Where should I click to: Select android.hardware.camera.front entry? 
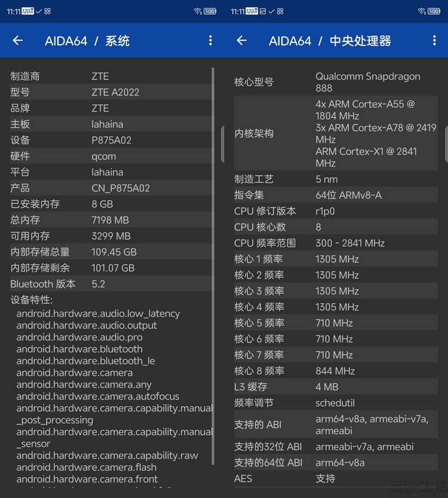click(x=87, y=479)
